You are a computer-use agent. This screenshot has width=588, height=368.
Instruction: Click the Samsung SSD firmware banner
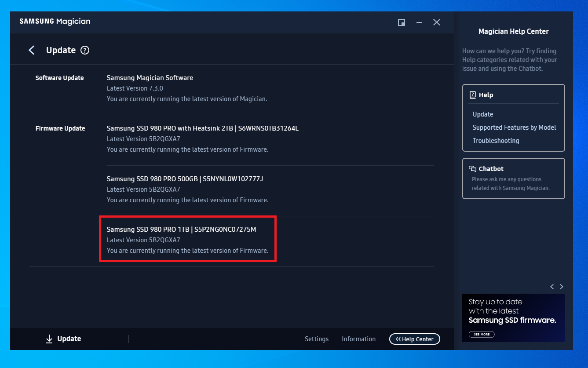point(513,317)
